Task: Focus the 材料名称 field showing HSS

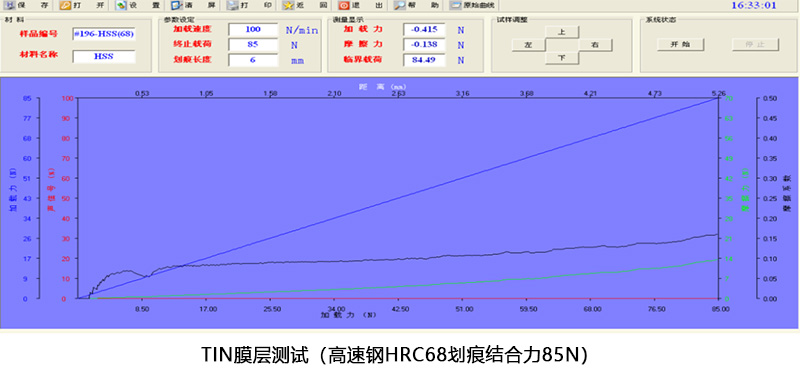Action: click(104, 56)
